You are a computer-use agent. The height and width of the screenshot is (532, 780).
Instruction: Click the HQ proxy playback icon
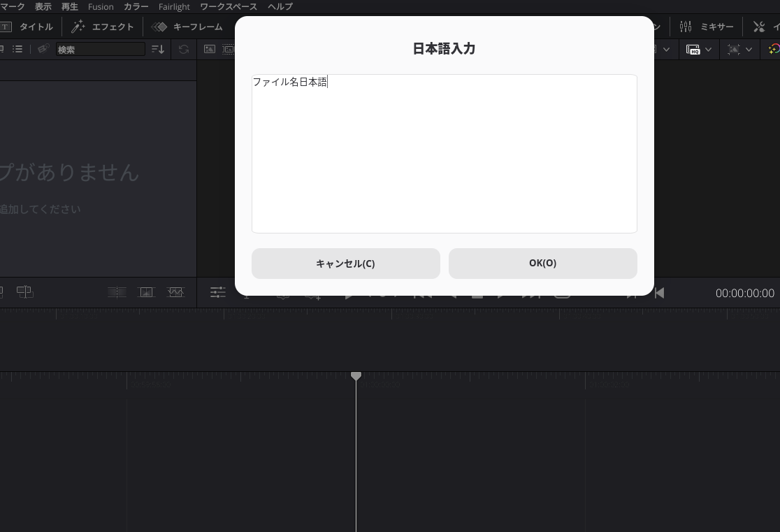click(693, 49)
